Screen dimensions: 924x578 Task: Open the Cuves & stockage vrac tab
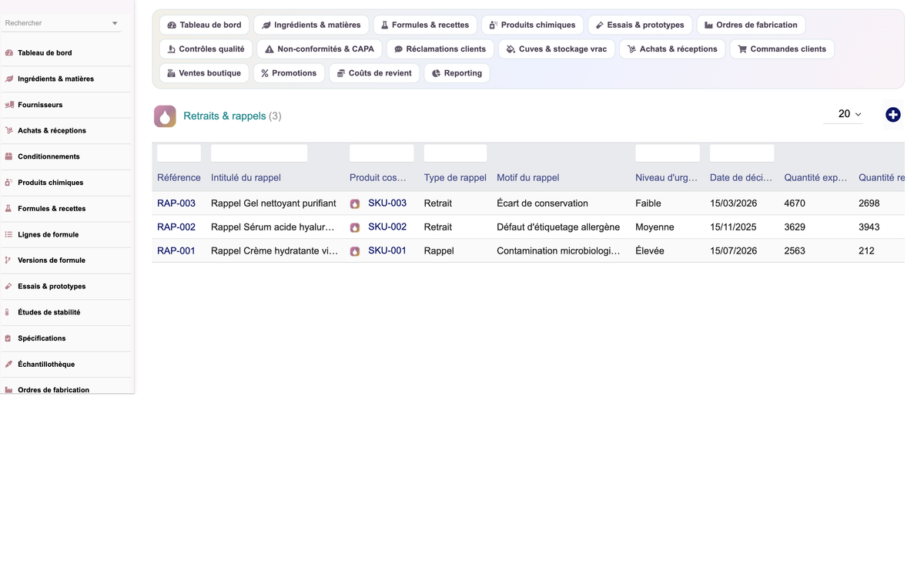pyautogui.click(x=557, y=49)
